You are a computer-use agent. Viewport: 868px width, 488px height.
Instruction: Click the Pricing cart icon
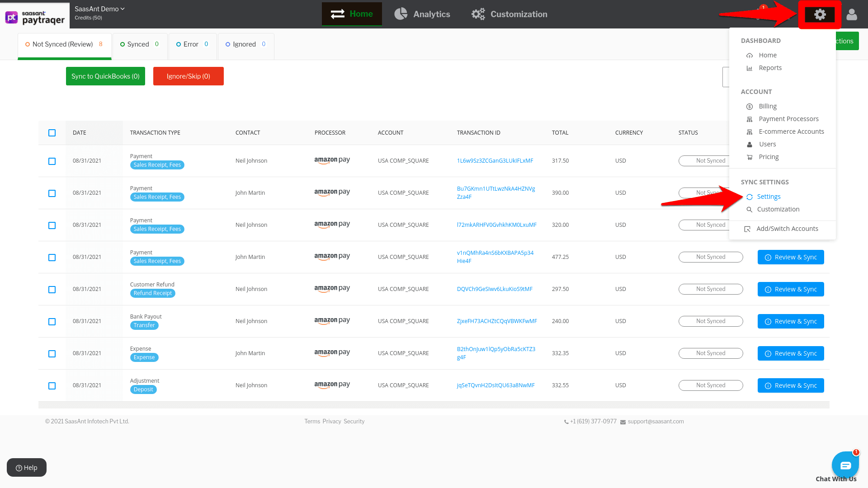click(x=750, y=157)
